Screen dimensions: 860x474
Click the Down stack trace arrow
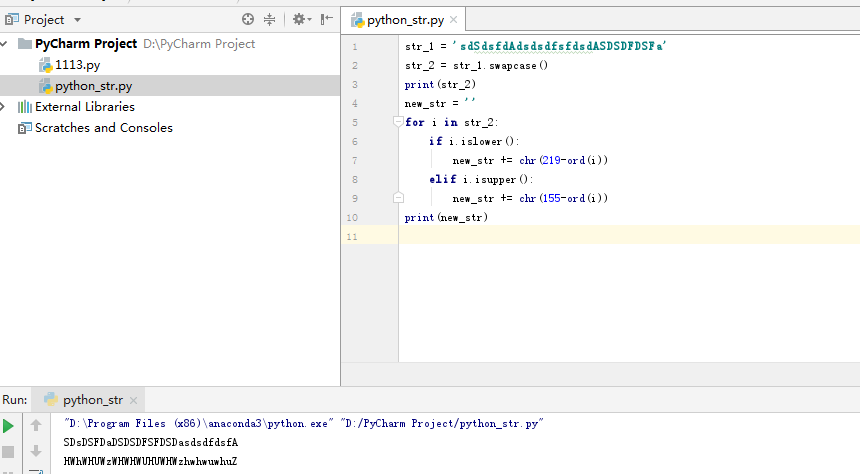tap(36, 451)
